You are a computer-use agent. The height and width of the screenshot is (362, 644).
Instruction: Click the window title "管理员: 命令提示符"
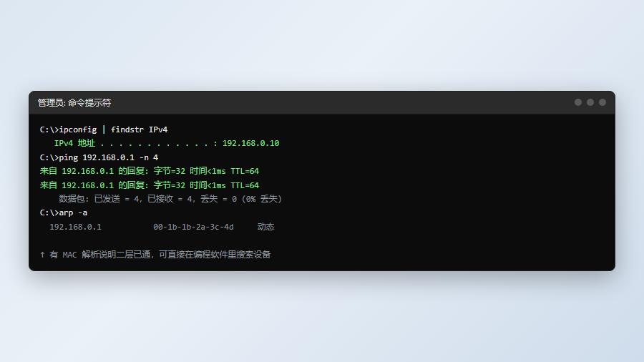(x=74, y=102)
